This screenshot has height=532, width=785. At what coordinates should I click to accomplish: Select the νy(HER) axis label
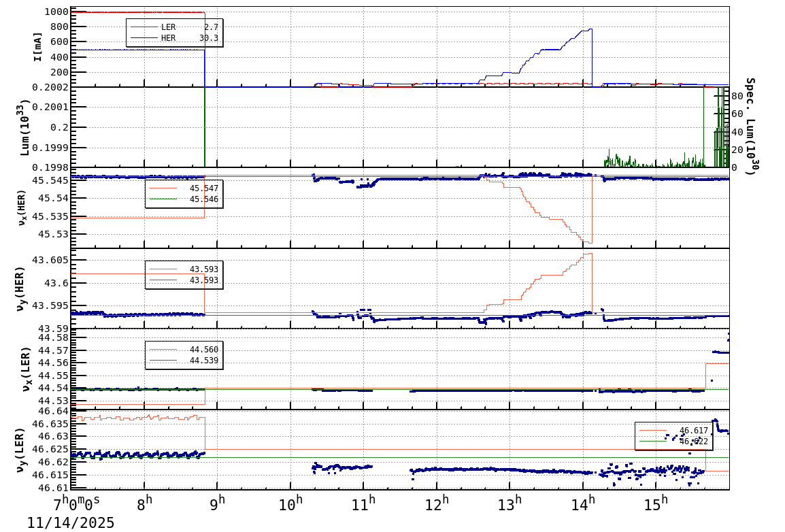tap(20, 288)
